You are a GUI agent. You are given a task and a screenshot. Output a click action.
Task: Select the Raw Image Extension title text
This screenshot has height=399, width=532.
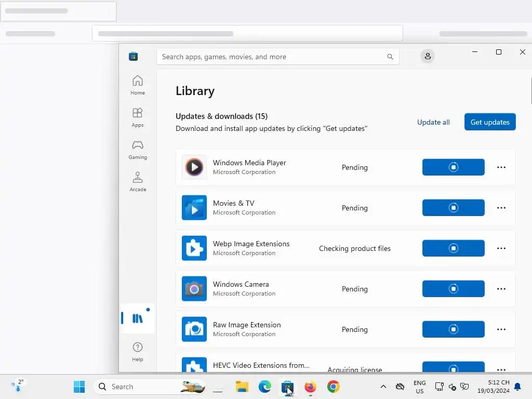tap(247, 325)
